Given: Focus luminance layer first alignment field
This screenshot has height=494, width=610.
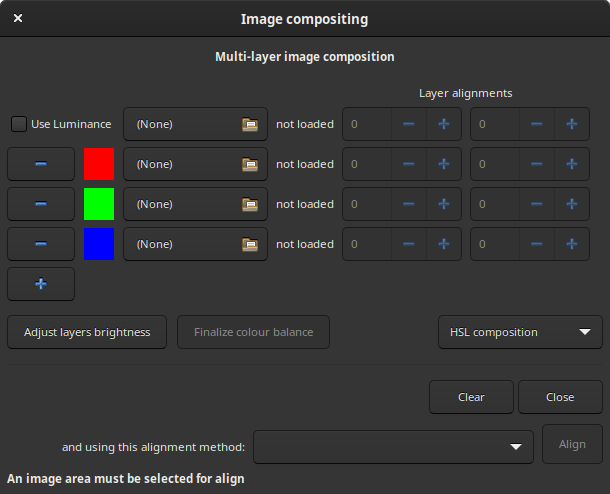Looking at the screenshot, I should pyautogui.click(x=367, y=124).
